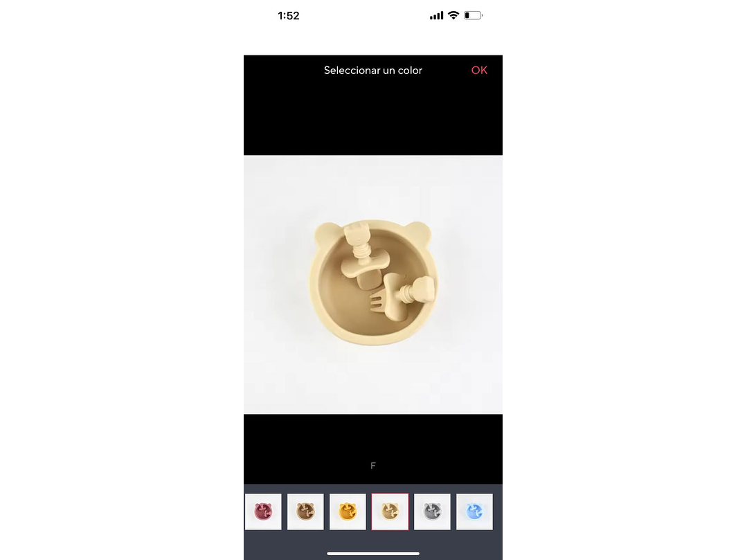
Task: Tap the cellular signal icon
Action: click(436, 16)
